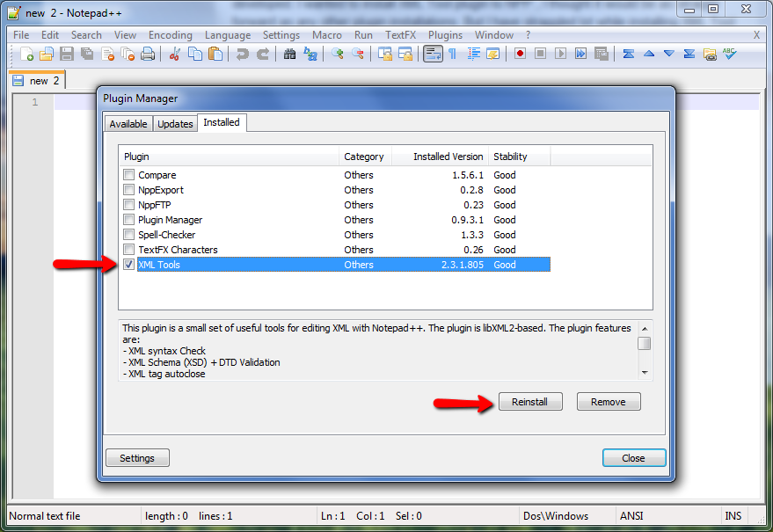The width and height of the screenshot is (773, 532).
Task: Click the Show all characters pilcrow icon
Action: pyautogui.click(x=453, y=54)
